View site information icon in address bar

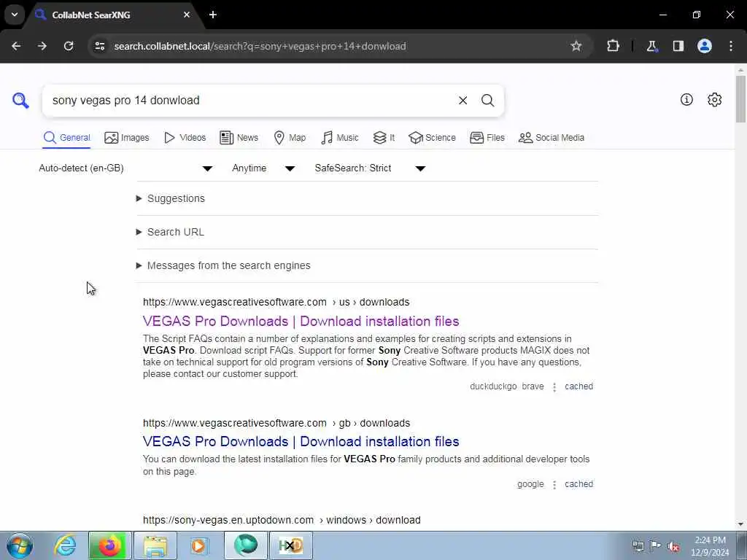(99, 46)
